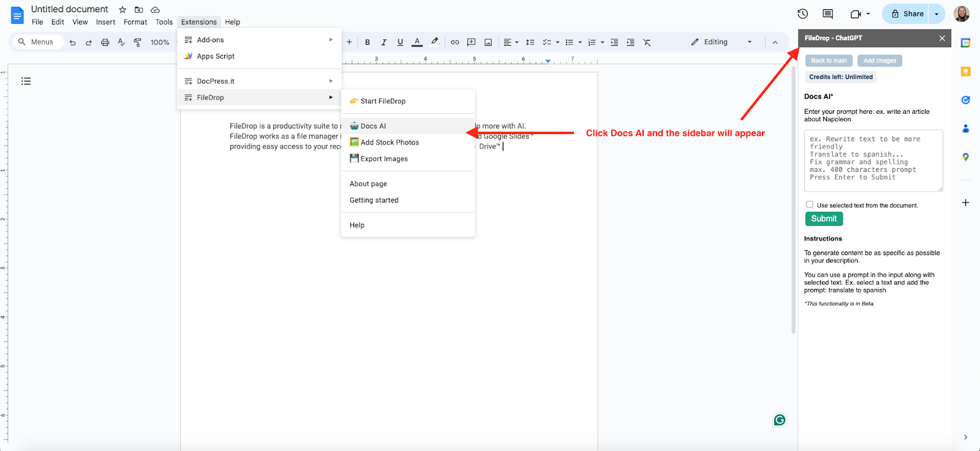Choose Start FileDrop from submenu
Viewport: 980px width, 451px height.
(x=408, y=101)
